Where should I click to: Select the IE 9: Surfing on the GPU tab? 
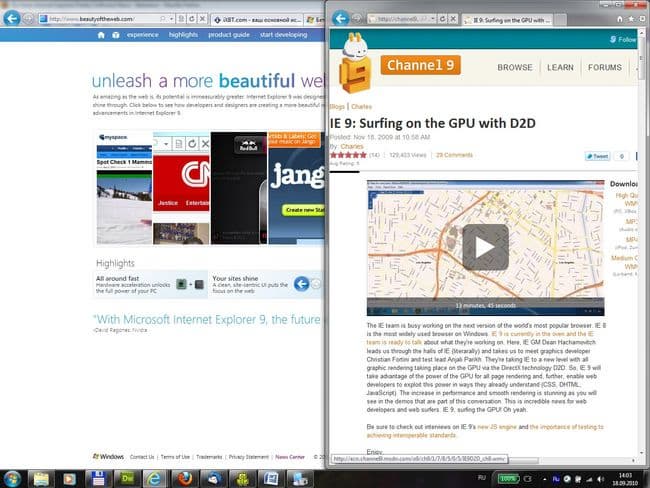coord(507,20)
